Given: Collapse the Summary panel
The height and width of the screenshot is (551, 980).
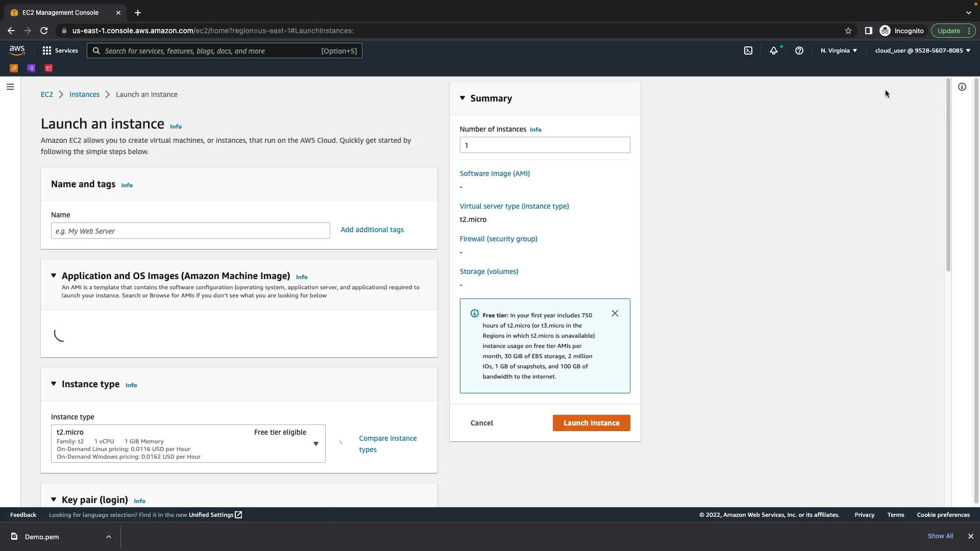Looking at the screenshot, I should (x=462, y=98).
